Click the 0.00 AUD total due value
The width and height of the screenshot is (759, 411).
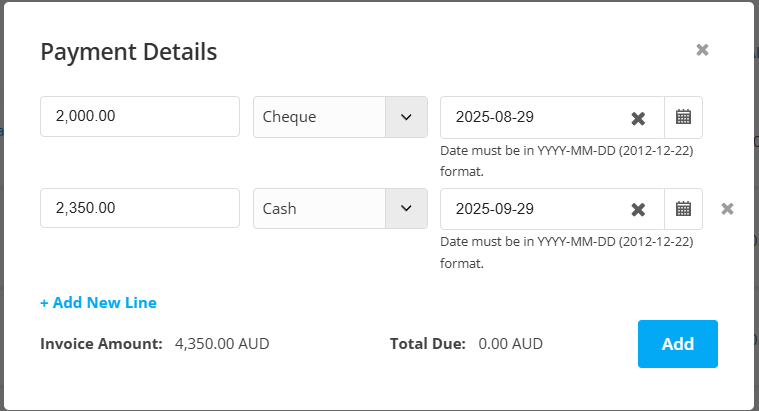coord(510,344)
